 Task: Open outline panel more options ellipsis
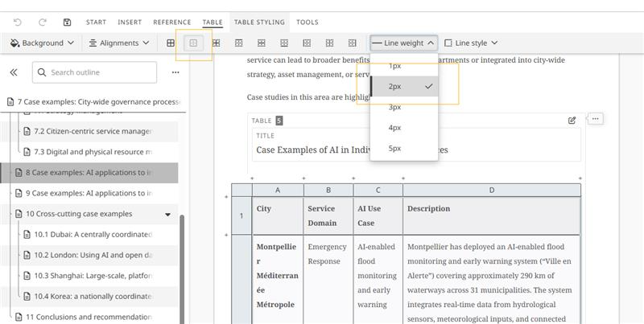click(x=175, y=72)
